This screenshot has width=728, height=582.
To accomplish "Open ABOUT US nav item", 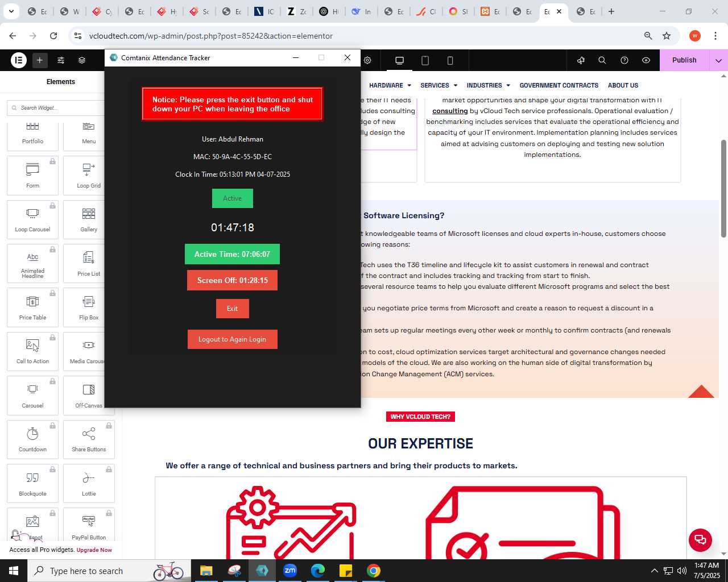I will pyautogui.click(x=623, y=85).
